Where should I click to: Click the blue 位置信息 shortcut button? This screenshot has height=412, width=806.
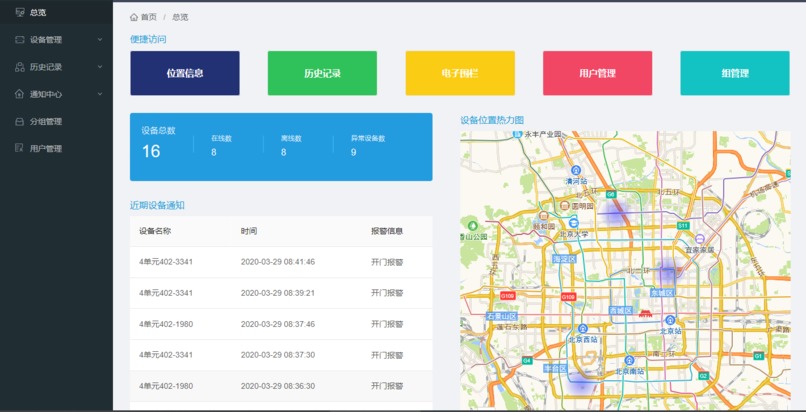coord(185,73)
